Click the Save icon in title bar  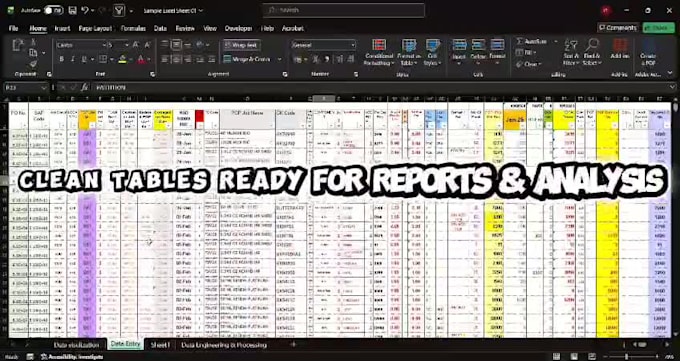72,10
